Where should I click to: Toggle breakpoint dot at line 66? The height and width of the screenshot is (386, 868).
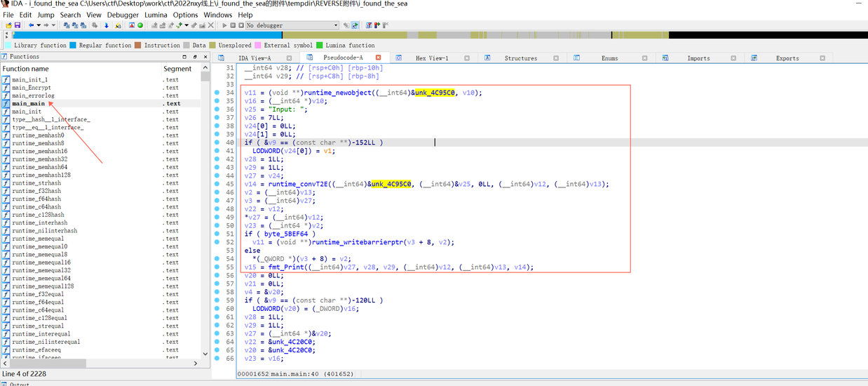[x=217, y=358]
